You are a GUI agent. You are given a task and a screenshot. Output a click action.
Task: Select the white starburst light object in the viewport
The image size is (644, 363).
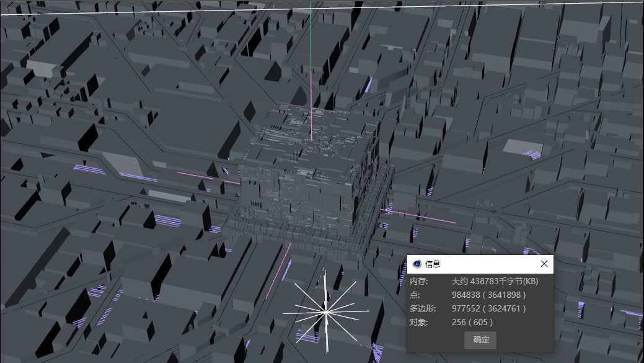325,312
